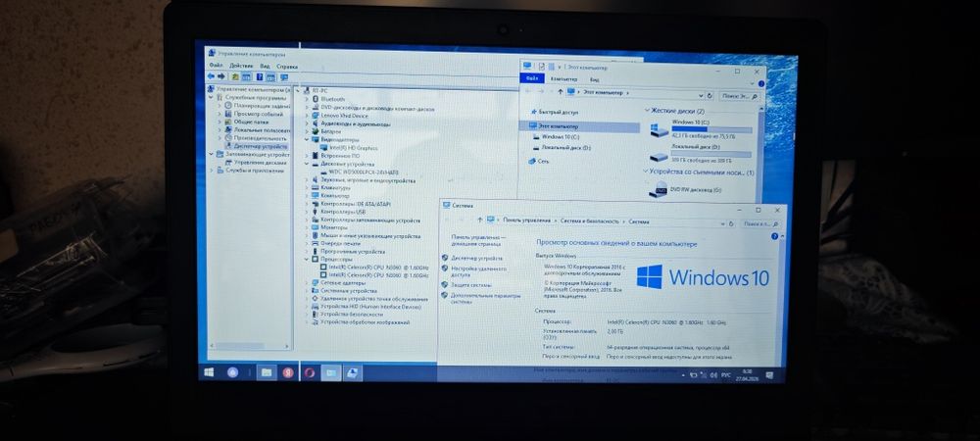Expand the Bluetooth device category
Viewport: 980px width, 441px height.
pos(307,99)
